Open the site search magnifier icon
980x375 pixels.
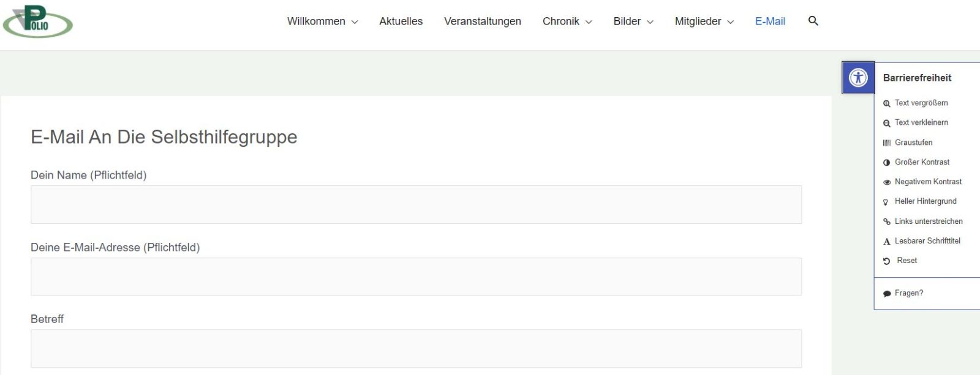point(813,21)
